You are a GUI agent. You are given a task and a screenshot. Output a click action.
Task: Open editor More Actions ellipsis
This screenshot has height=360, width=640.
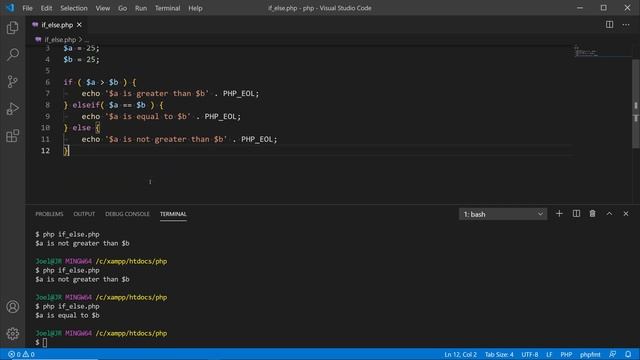[626, 24]
